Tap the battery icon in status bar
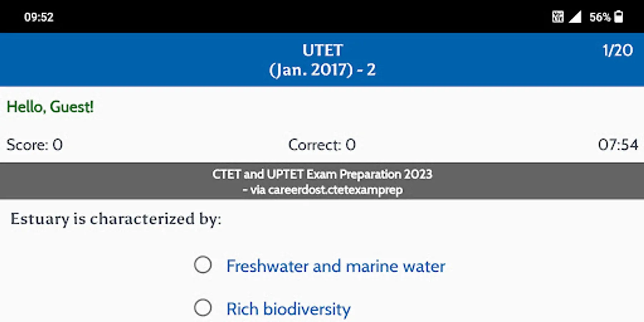The width and height of the screenshot is (644, 322). (x=619, y=17)
